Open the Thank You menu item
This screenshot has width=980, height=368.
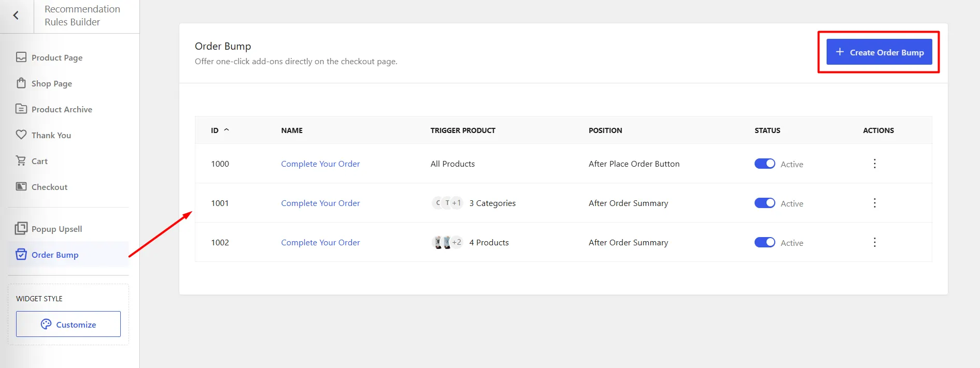pyautogui.click(x=68, y=135)
